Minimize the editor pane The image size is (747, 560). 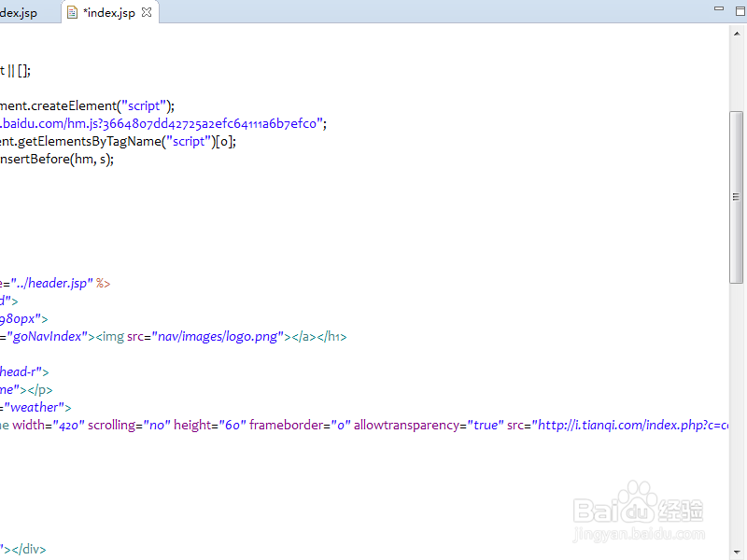pyautogui.click(x=719, y=8)
